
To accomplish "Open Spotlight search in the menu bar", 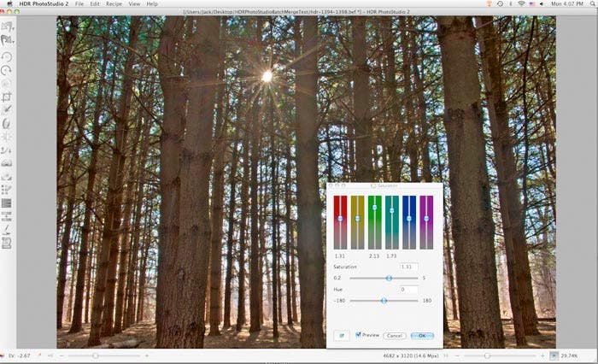I will [x=588, y=4].
